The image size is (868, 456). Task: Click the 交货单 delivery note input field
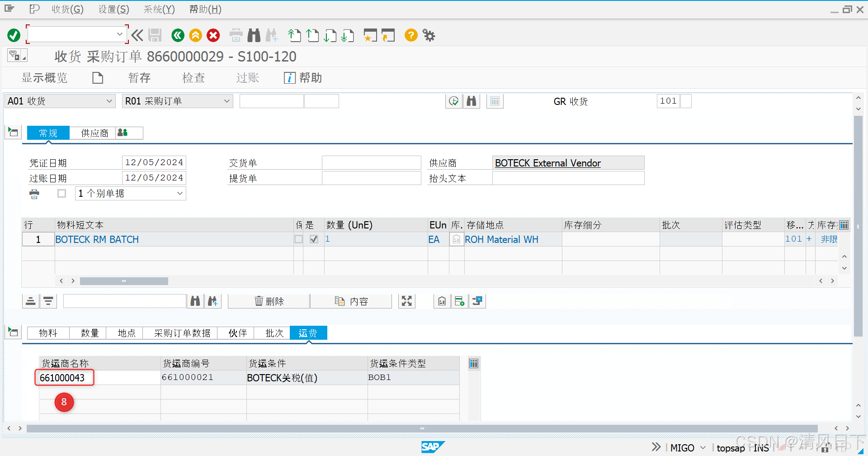tap(371, 162)
